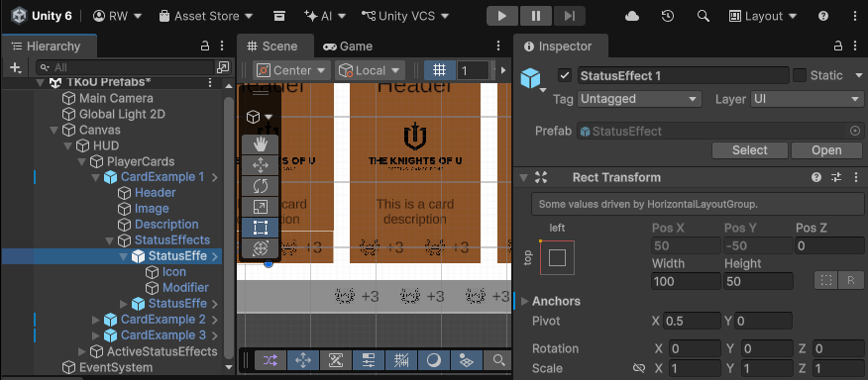Open the Tag dropdown showing Untagged
Viewport: 868px width, 380px height.
(639, 99)
